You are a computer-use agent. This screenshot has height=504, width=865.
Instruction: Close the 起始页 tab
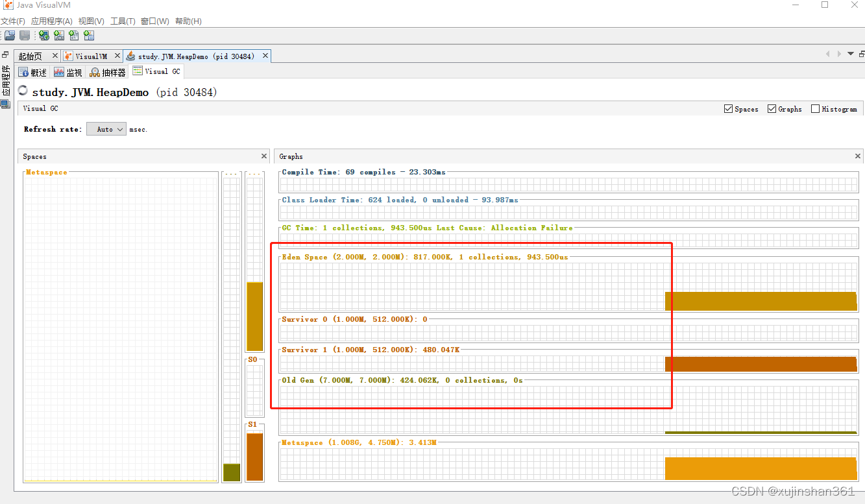[x=55, y=56]
